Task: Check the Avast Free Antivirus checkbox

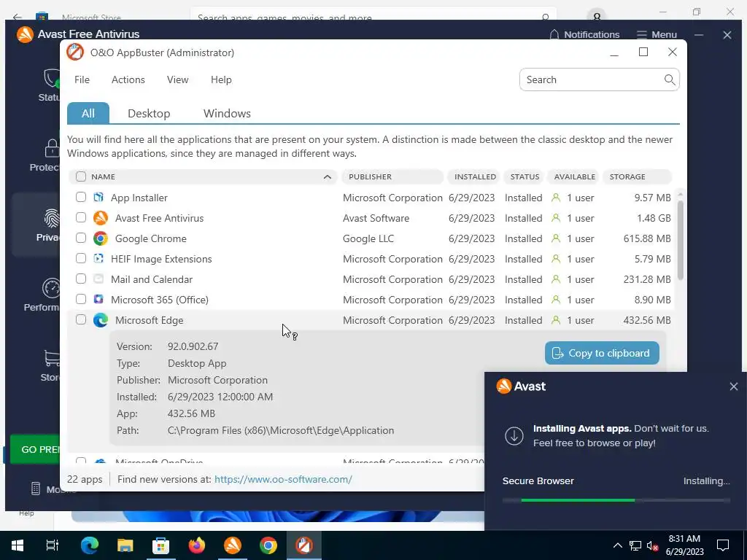Action: (x=81, y=217)
